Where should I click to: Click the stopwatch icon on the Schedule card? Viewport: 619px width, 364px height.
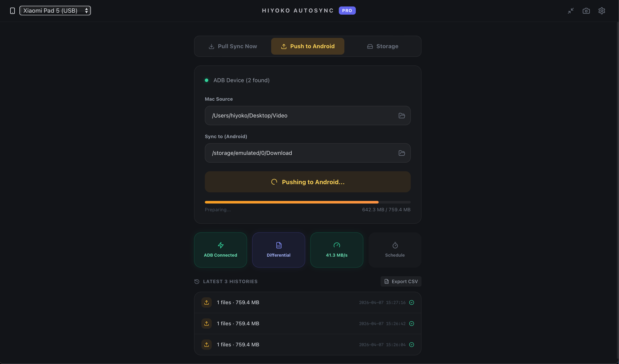(x=395, y=245)
